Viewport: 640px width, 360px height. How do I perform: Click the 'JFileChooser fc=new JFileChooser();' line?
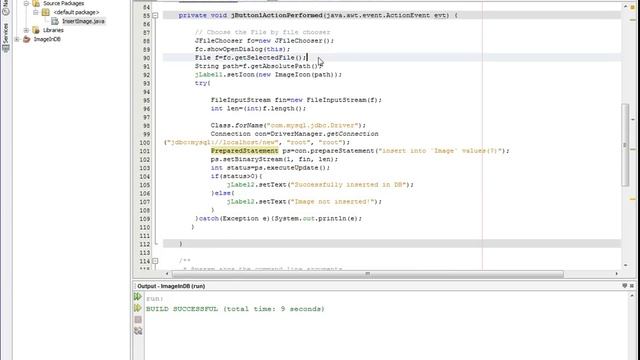pos(264,41)
